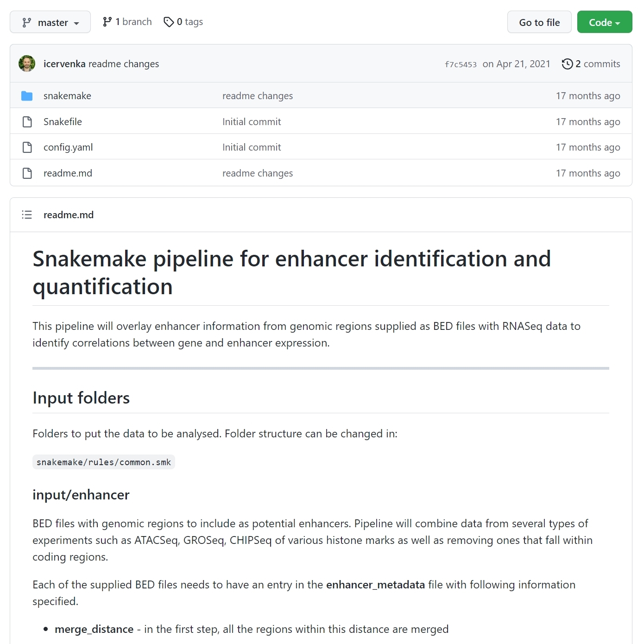Open the Snakefile file name link
This screenshot has height=644, width=644.
63,122
